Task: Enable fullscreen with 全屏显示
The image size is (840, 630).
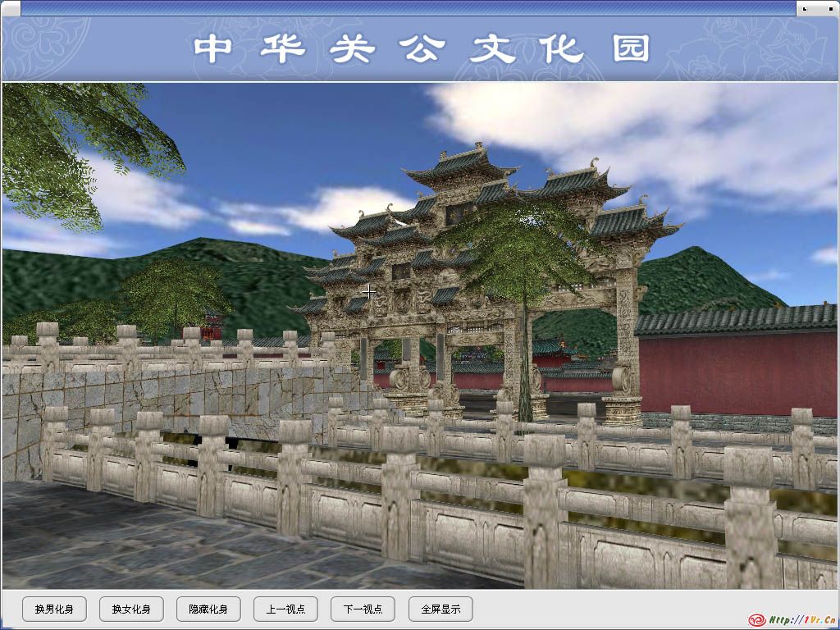Action: [441, 609]
